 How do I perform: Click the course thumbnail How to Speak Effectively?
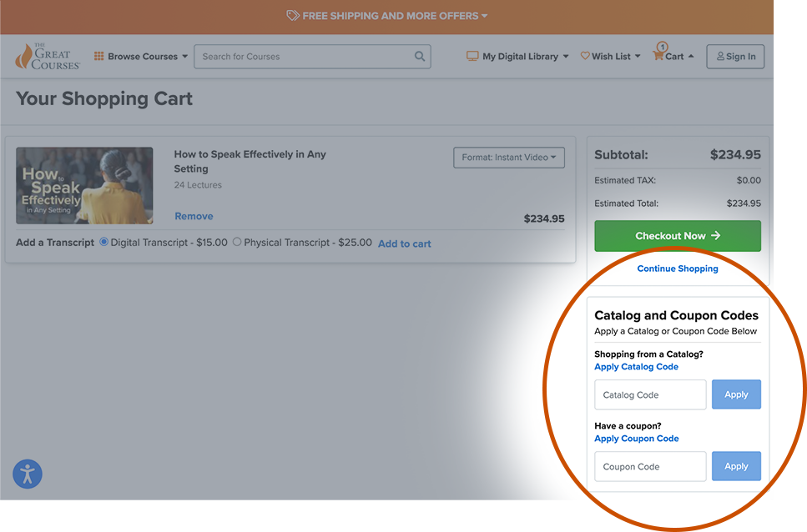tap(84, 184)
